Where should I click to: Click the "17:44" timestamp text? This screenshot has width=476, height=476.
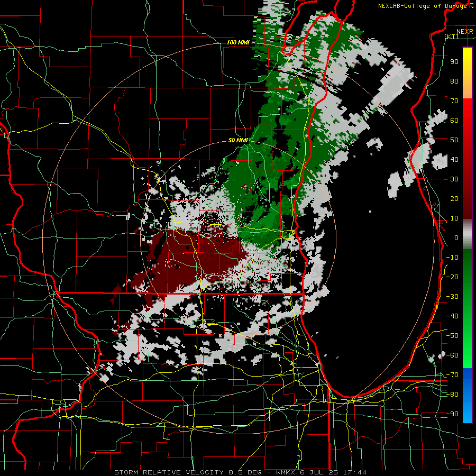pos(356,472)
